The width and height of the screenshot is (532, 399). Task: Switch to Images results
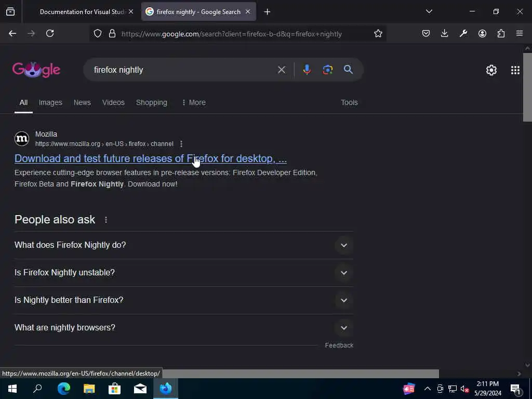[50, 102]
